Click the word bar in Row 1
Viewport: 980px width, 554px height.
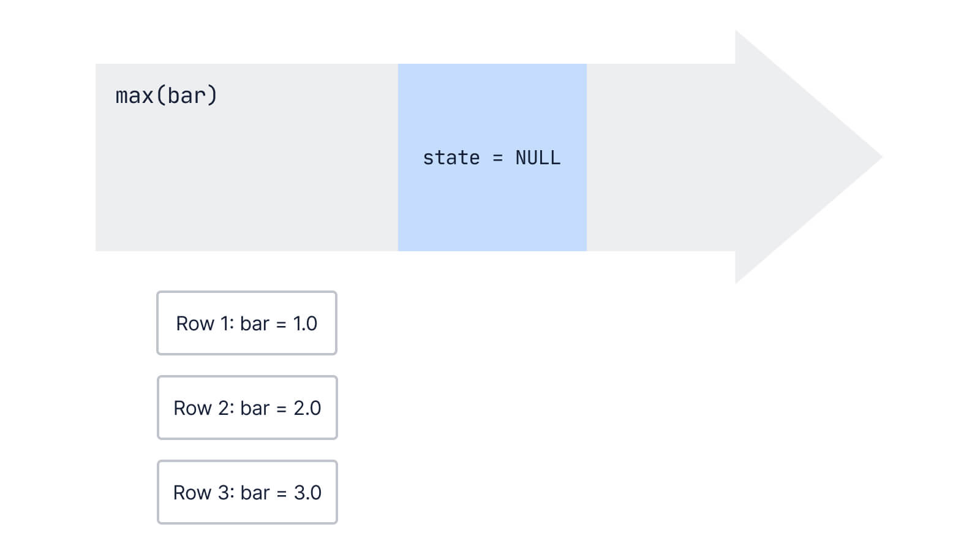point(254,324)
